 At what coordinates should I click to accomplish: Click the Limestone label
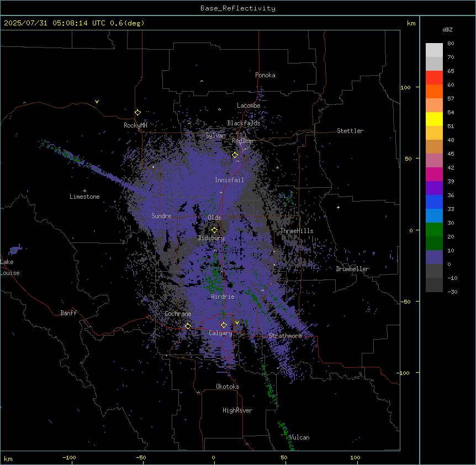[84, 197]
